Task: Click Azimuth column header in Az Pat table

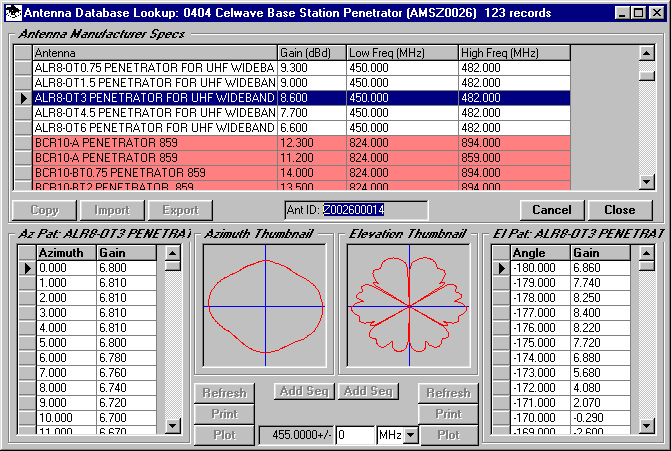Action: click(66, 253)
